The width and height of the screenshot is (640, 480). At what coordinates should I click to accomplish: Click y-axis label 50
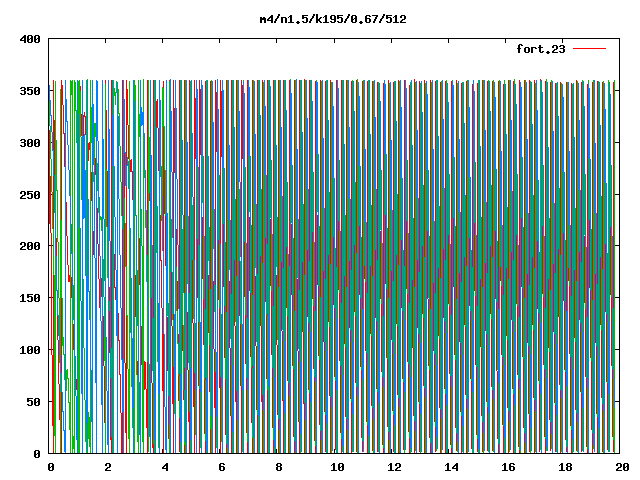coord(33,402)
